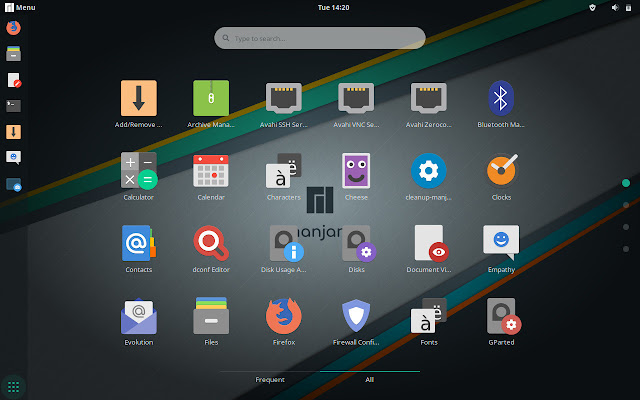Click the Type to search field
This screenshot has height=400, width=640.
click(x=320, y=38)
